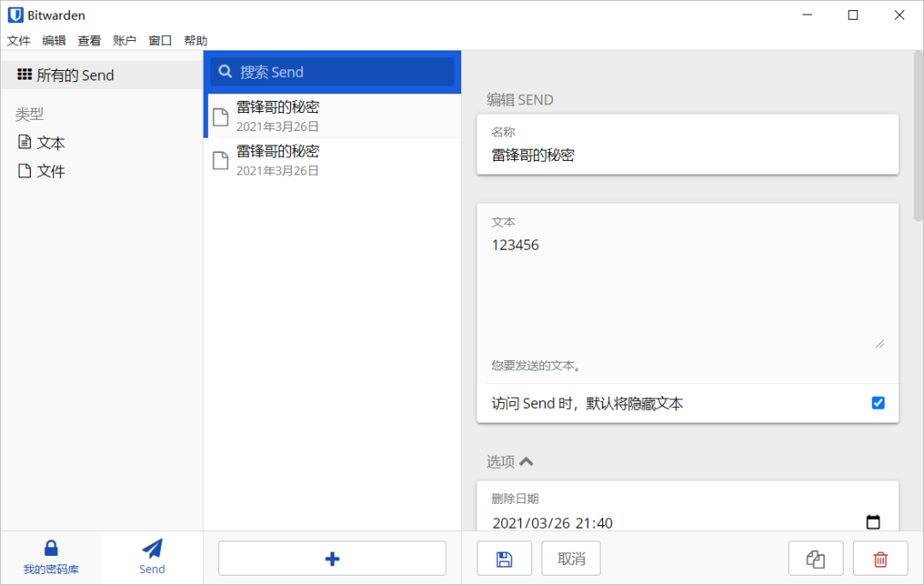Screen dimensions: 924x585
Task: Collapse the 选项 section chevron
Action: click(x=526, y=461)
